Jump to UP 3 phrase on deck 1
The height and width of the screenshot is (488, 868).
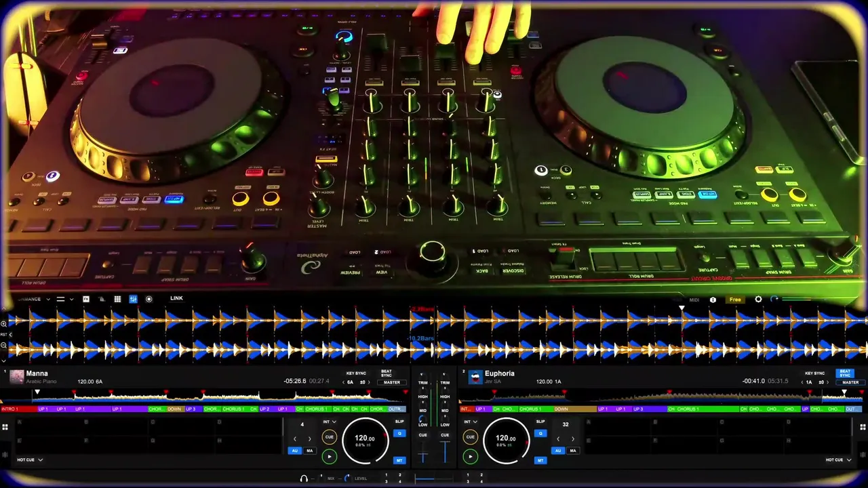[193, 409]
